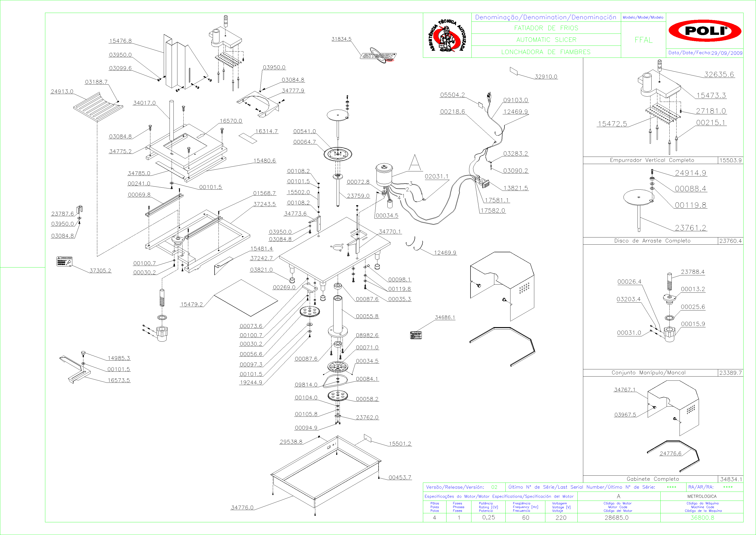Select part number 23788.4
The width and height of the screenshot is (756, 535).
[693, 272]
